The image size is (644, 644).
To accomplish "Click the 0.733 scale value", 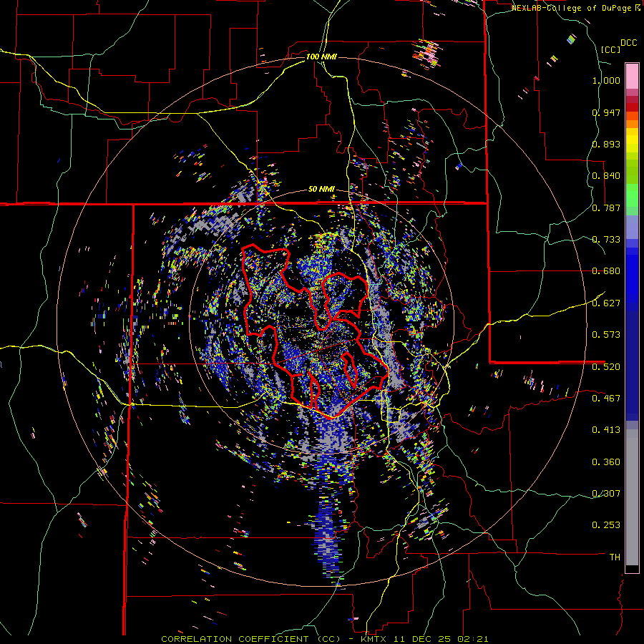I will click(x=606, y=240).
